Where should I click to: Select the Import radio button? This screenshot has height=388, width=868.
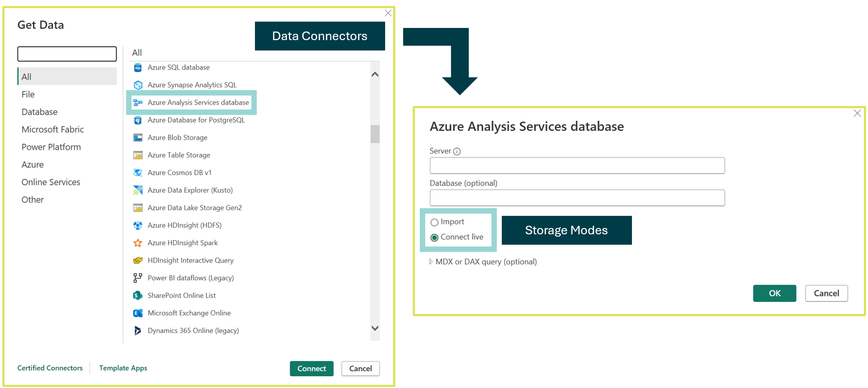coord(434,222)
